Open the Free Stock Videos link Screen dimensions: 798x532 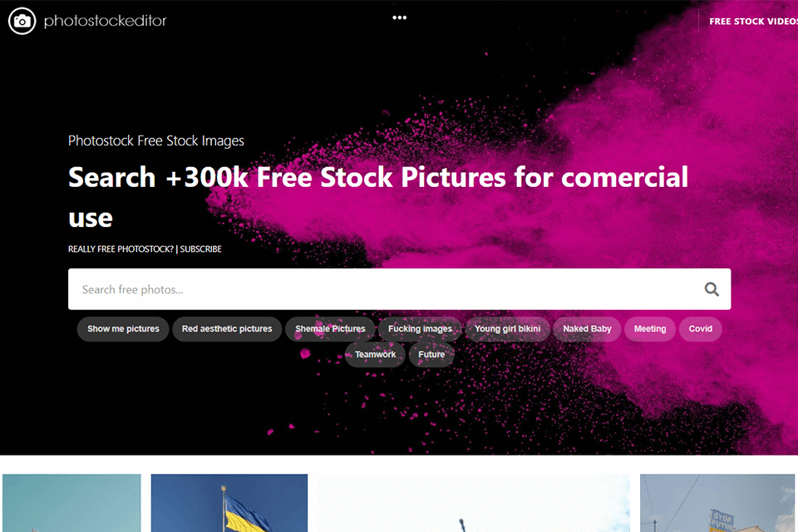(x=753, y=22)
